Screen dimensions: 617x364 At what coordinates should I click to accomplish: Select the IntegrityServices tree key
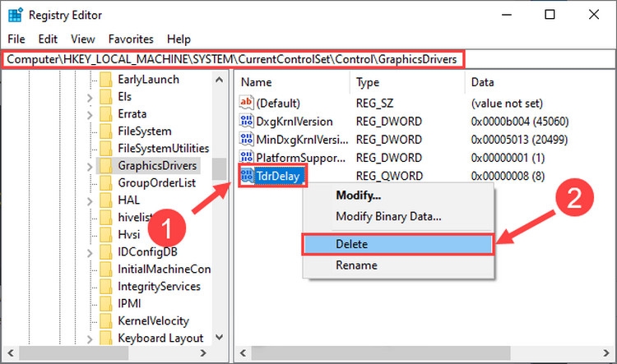click(159, 287)
